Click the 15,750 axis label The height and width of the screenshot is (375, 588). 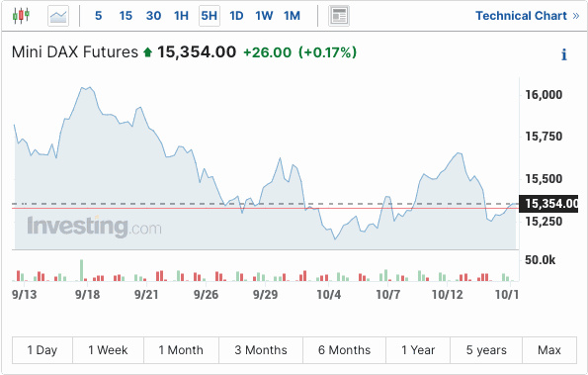click(x=544, y=137)
